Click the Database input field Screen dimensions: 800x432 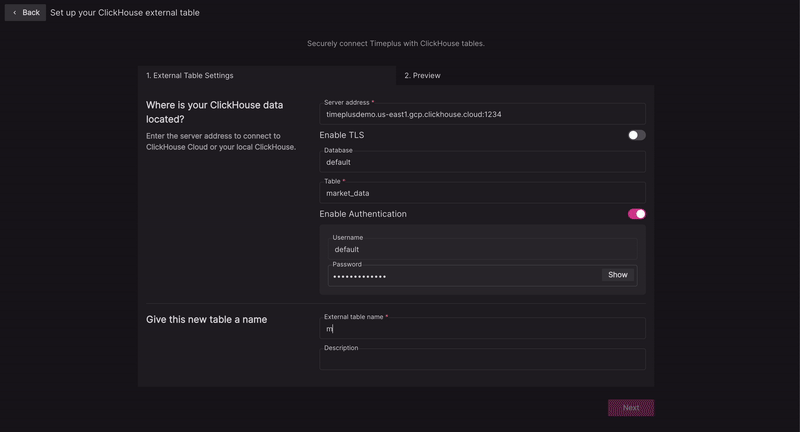click(x=482, y=162)
